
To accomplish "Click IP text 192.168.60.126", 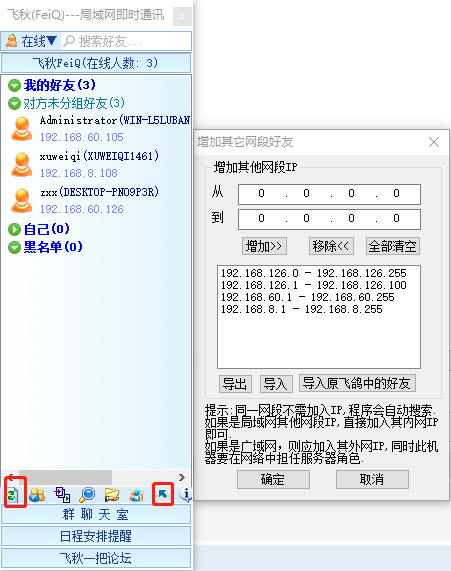I will tap(82, 209).
